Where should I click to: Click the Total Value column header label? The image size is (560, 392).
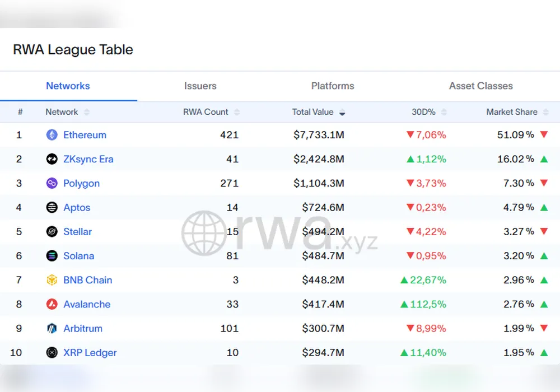312,112
